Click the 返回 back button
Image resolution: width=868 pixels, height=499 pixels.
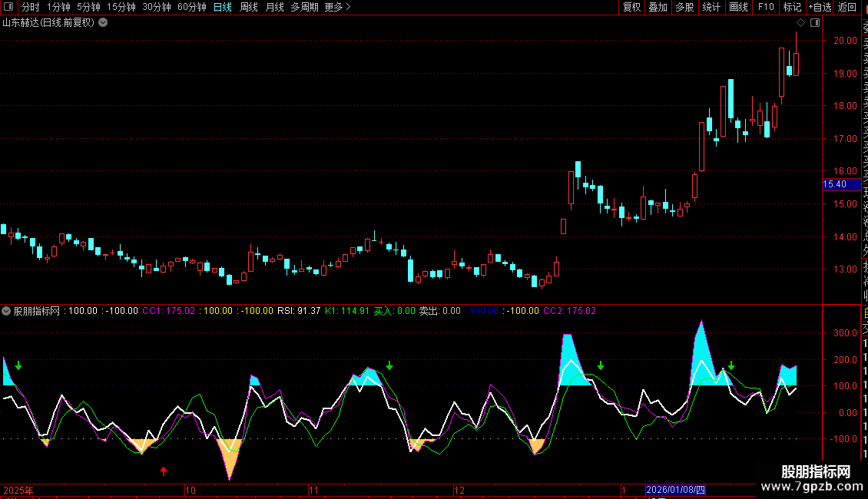pyautogui.click(x=847, y=7)
